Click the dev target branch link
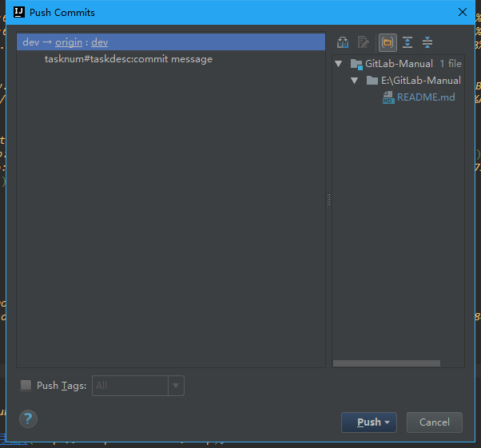Screen dimensions: 481x448 pyautogui.click(x=99, y=42)
